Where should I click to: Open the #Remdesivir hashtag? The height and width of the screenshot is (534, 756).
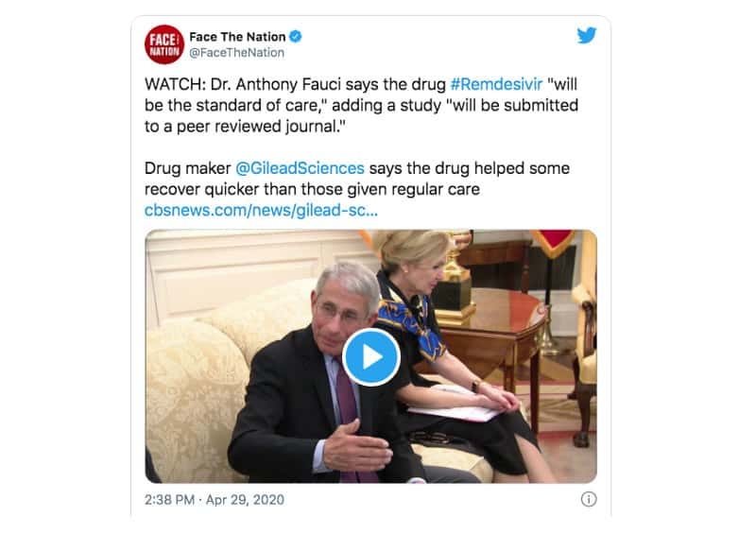click(497, 84)
